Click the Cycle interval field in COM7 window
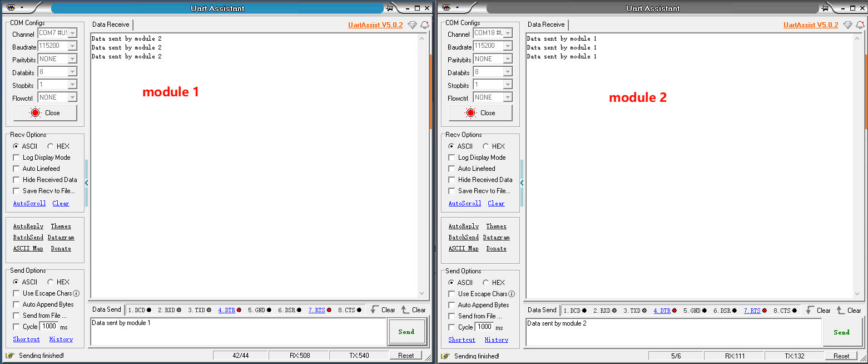The image size is (868, 364). click(49, 327)
